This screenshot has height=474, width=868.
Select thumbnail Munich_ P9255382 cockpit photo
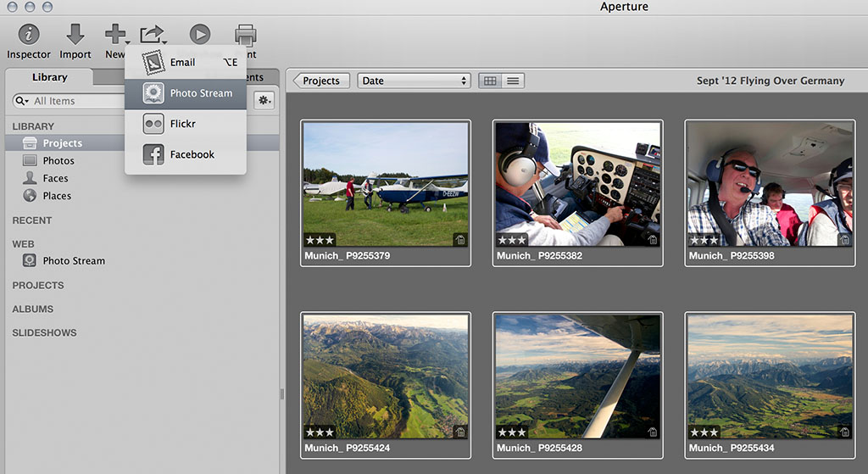click(x=577, y=184)
